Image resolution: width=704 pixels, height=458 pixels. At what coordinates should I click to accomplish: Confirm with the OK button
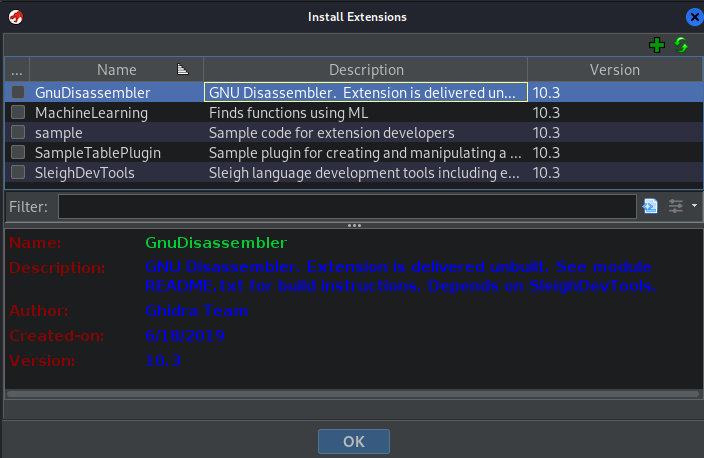[354, 441]
